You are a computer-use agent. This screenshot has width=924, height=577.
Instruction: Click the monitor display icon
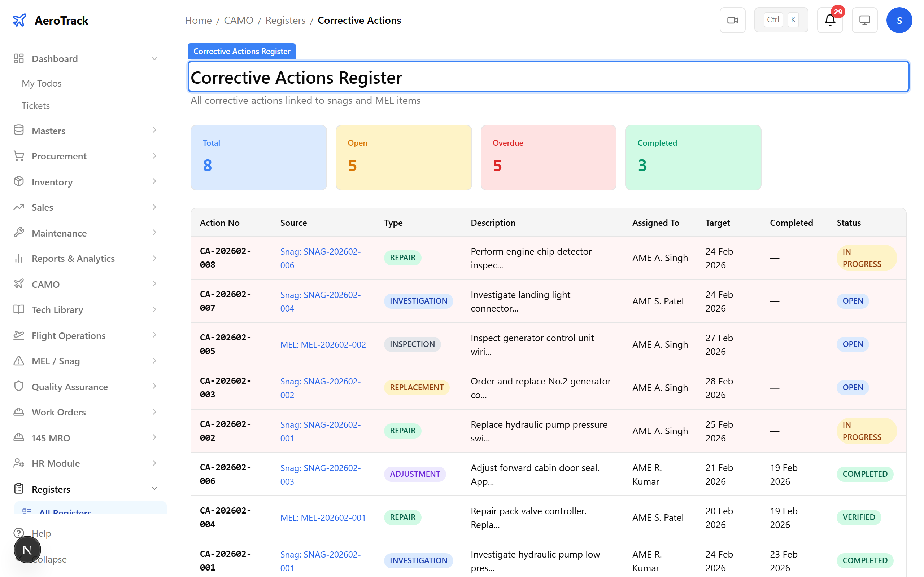[864, 20]
